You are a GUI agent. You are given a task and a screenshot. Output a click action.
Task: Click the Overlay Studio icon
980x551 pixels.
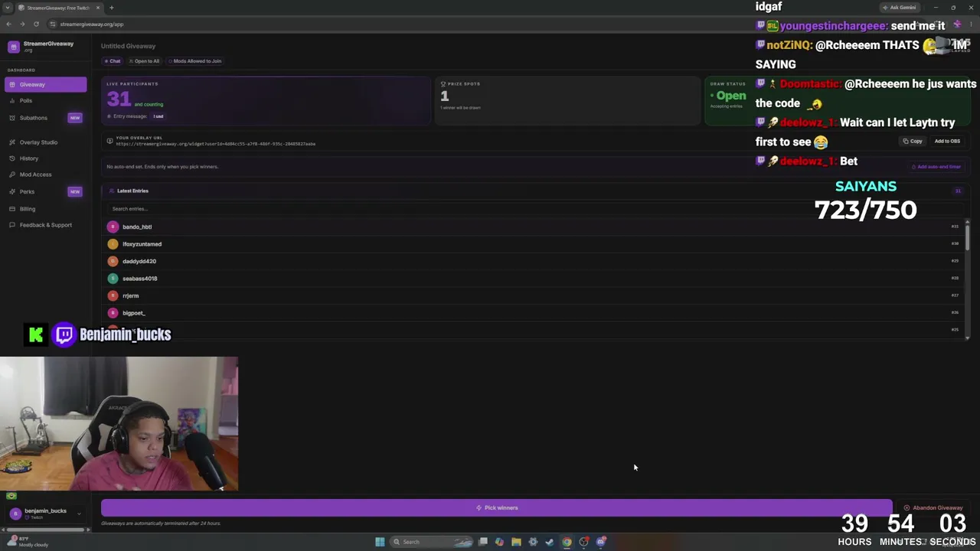coord(13,142)
